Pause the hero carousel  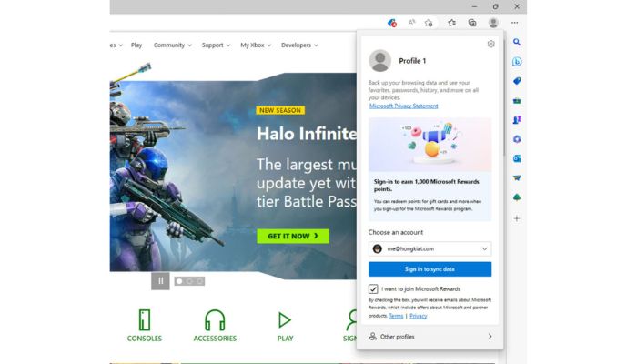click(160, 280)
